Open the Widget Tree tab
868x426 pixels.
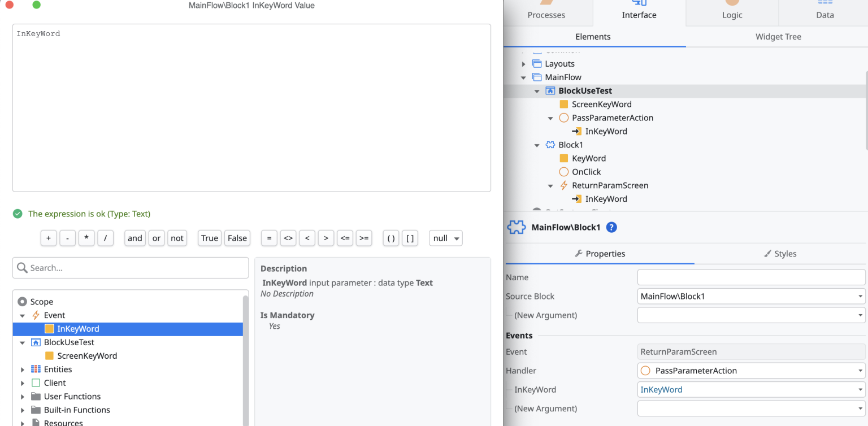coord(778,36)
